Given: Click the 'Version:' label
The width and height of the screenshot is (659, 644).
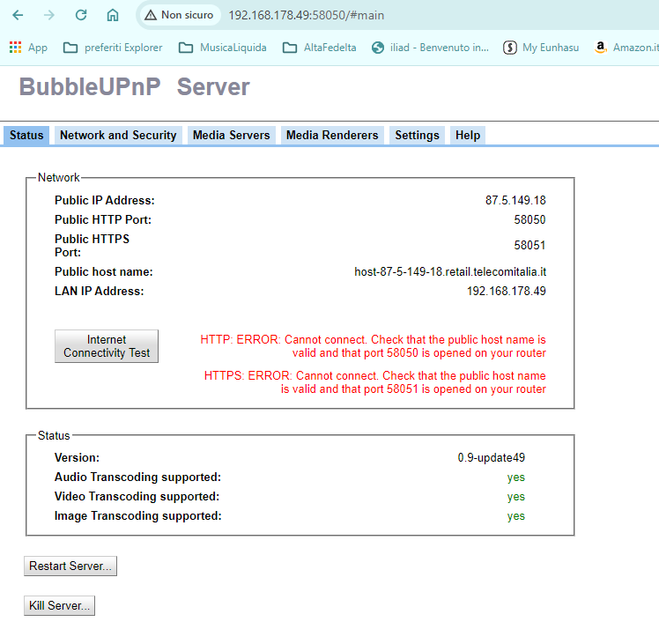Looking at the screenshot, I should [77, 457].
